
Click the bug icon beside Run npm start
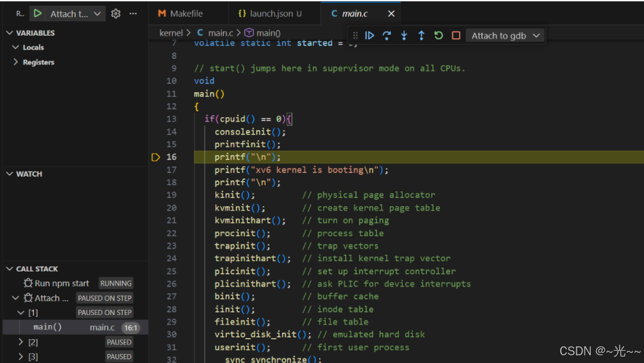point(28,283)
